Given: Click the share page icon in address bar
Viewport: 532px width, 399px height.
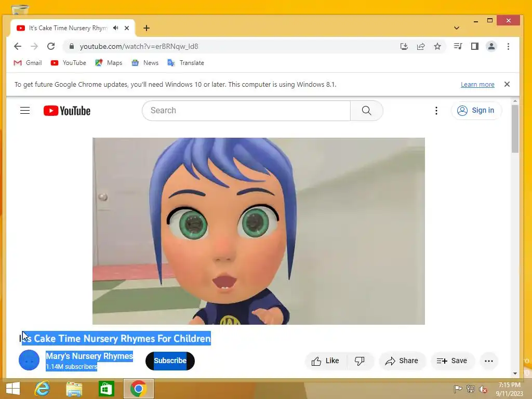Looking at the screenshot, I should [x=421, y=46].
